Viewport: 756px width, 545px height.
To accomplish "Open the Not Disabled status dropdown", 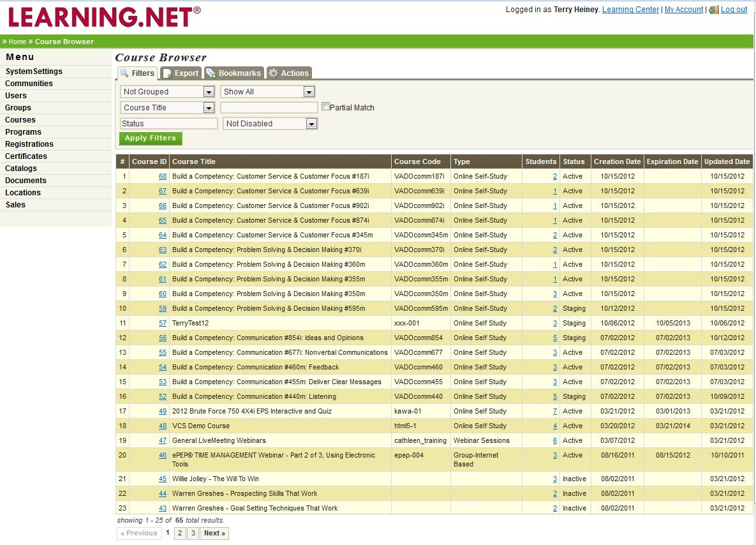I will click(311, 123).
